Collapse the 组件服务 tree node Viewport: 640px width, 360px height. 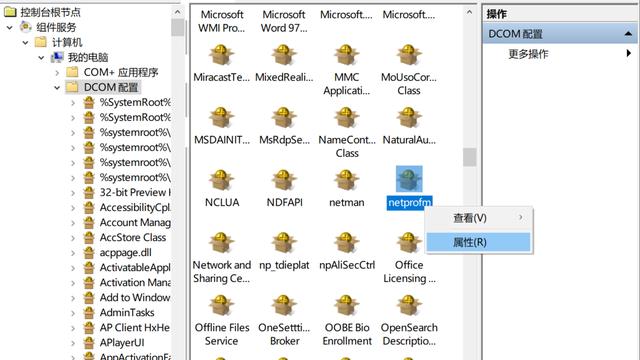pos(10,28)
